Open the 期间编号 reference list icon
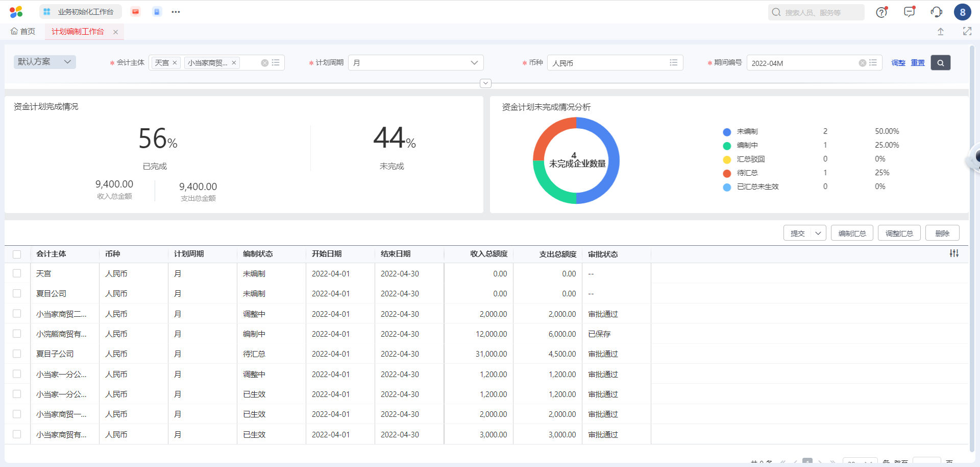 (x=873, y=63)
